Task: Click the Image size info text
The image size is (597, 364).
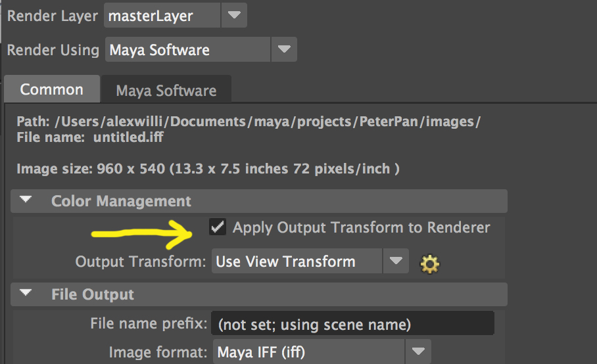Action: pyautogui.click(x=208, y=168)
